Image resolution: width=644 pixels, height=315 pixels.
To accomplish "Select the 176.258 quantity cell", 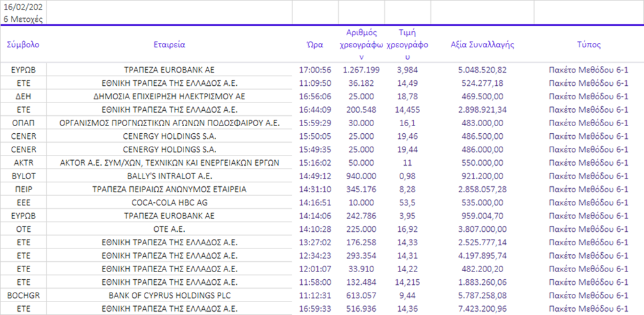I will [x=361, y=242].
